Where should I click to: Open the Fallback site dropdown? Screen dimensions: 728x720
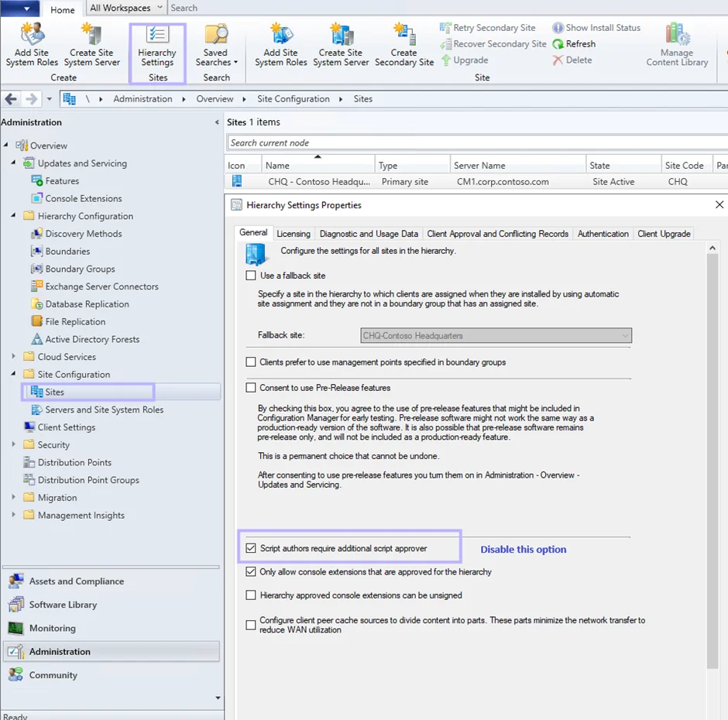coord(496,336)
